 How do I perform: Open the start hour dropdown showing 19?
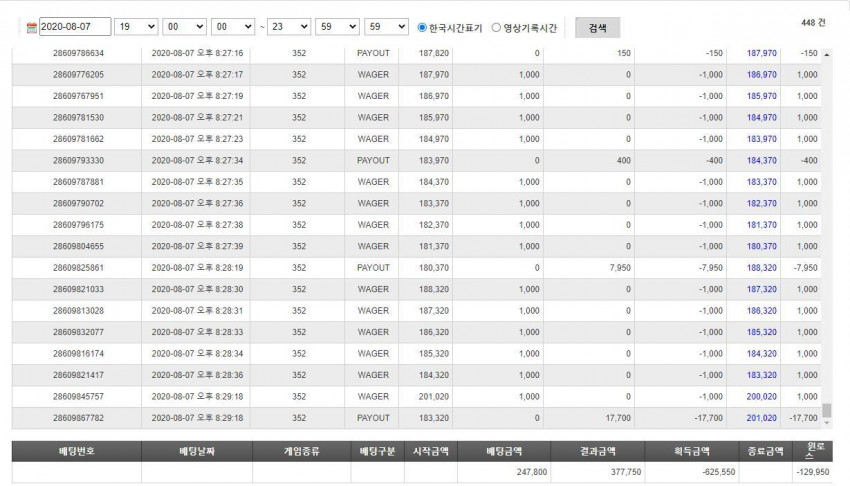136,27
